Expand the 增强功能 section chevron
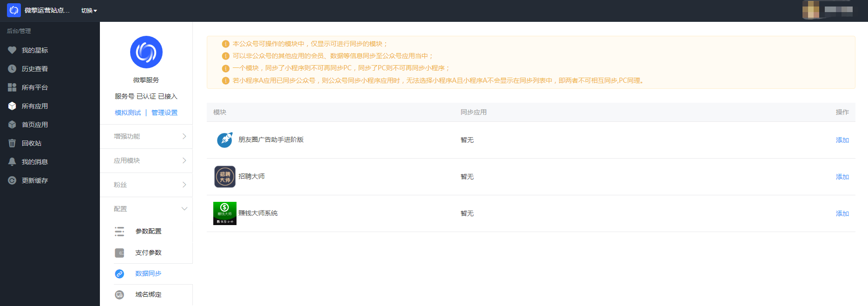The height and width of the screenshot is (306, 868). tap(184, 136)
